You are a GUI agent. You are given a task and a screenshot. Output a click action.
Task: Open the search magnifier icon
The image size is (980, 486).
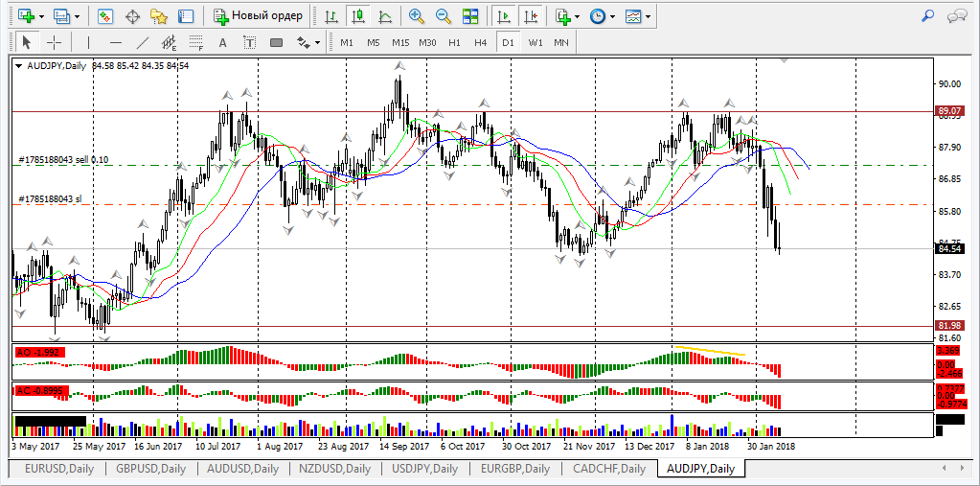(x=928, y=15)
